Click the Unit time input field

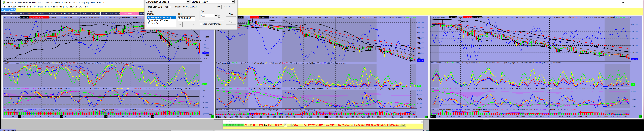[186, 18]
